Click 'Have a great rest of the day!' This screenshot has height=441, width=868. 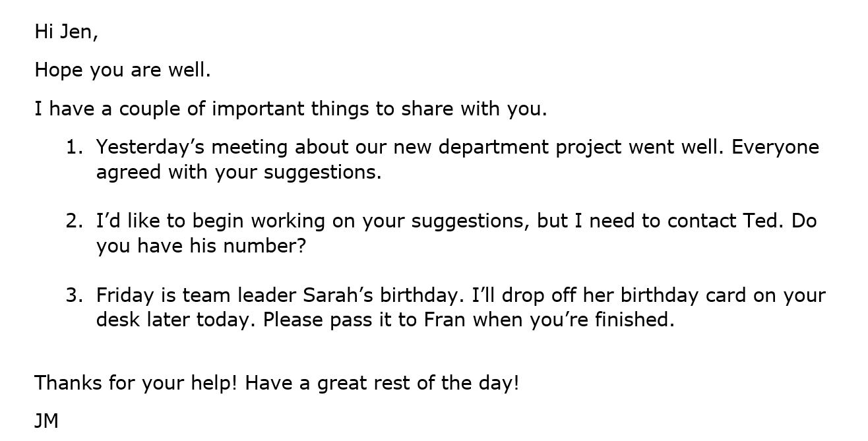tap(382, 383)
